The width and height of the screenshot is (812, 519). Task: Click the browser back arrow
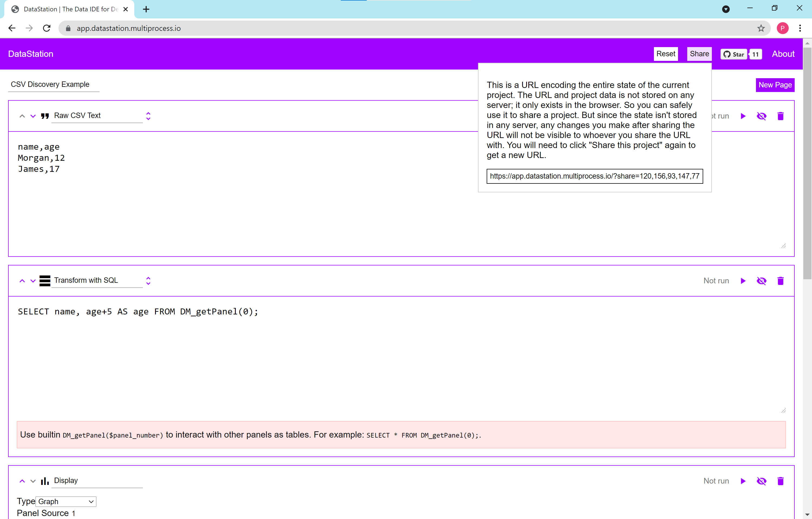click(x=12, y=28)
